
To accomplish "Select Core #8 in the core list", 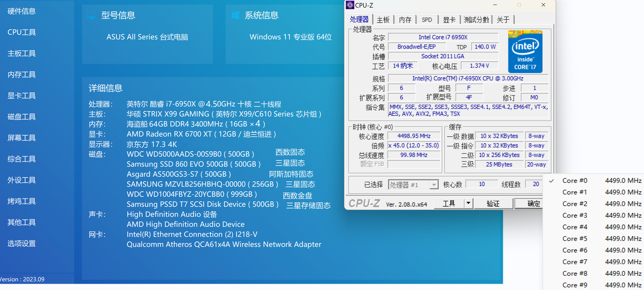I will [x=594, y=273].
